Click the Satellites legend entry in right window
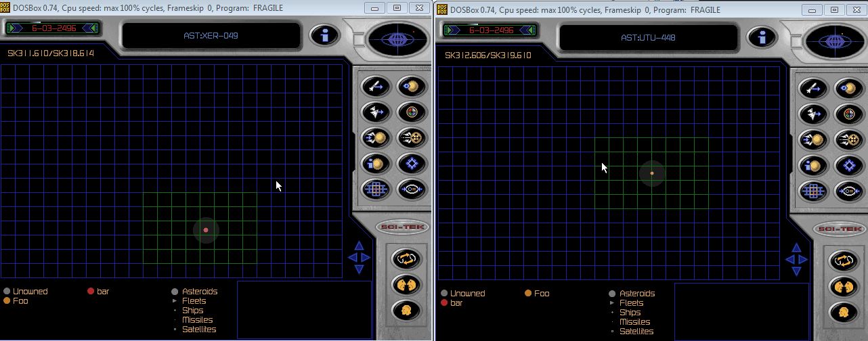Screen dimensions: 868x341 pos(632,332)
